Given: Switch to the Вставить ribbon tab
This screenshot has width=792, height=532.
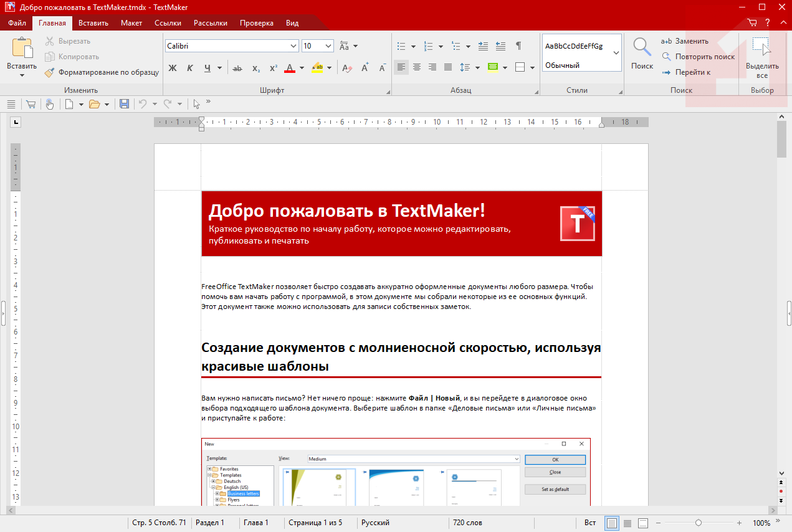Looking at the screenshot, I should point(93,23).
